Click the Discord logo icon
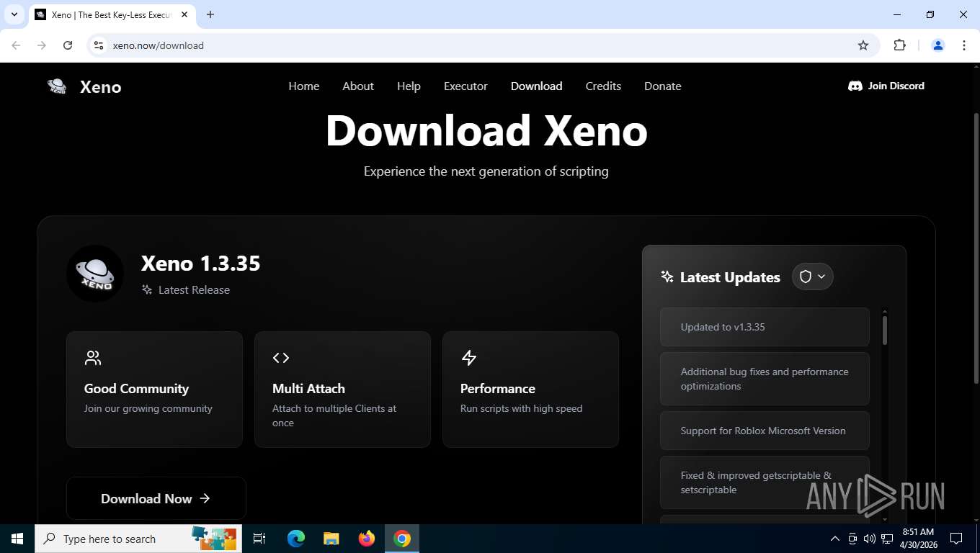This screenshot has height=553, width=980. pyautogui.click(x=855, y=86)
